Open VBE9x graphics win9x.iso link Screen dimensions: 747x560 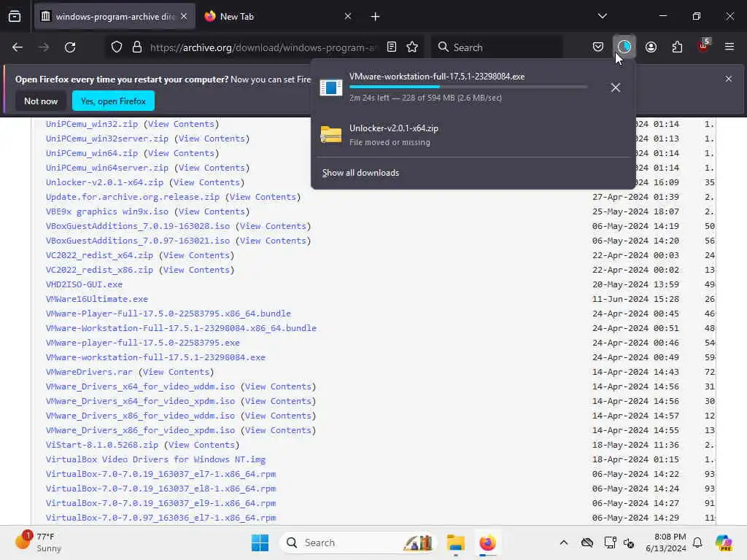(x=107, y=211)
